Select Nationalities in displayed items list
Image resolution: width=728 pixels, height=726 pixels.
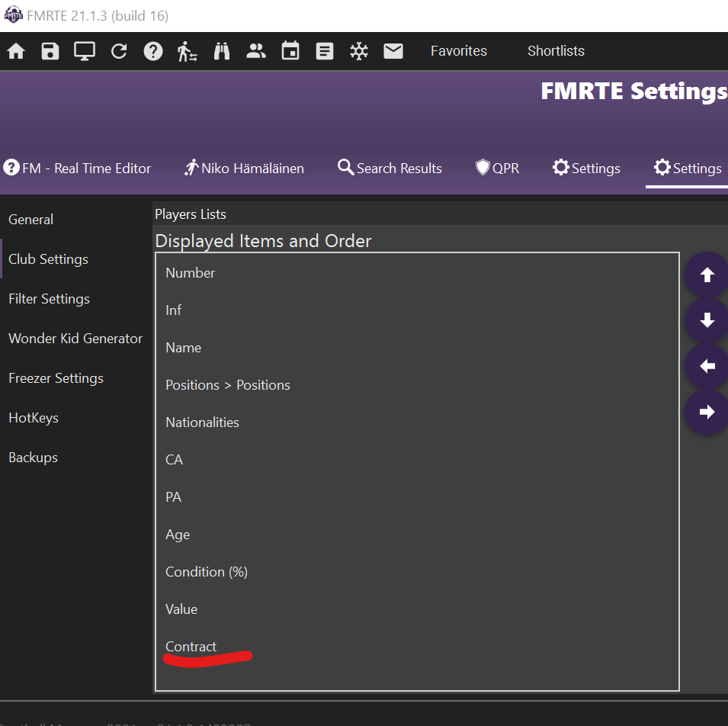point(418,422)
